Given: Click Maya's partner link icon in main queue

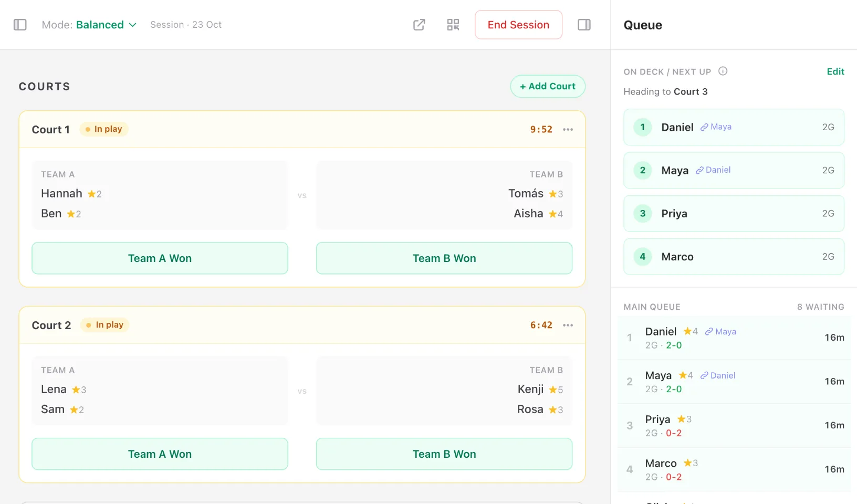Looking at the screenshot, I should click(x=704, y=375).
